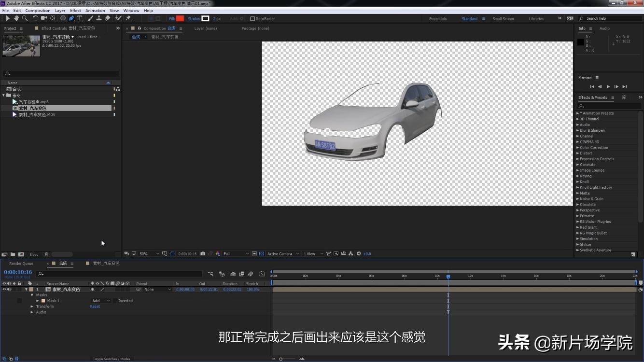Activate the Zoom tool
644x362 pixels.
[25, 18]
